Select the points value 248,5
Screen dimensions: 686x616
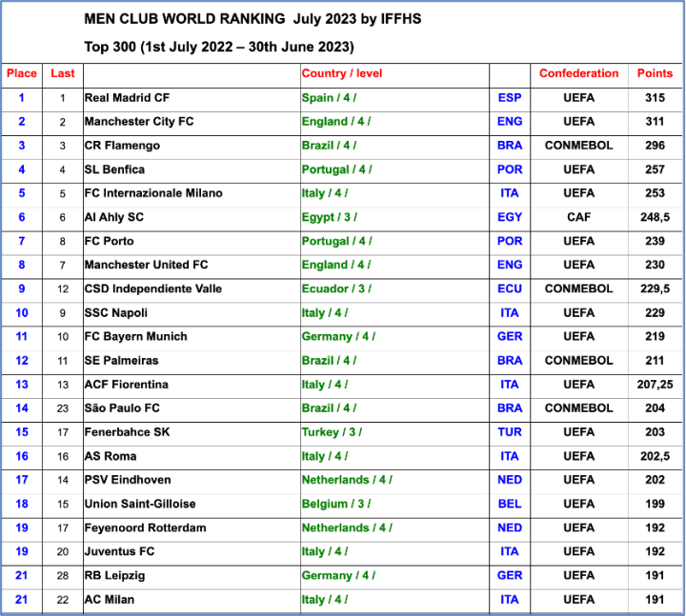point(655,217)
